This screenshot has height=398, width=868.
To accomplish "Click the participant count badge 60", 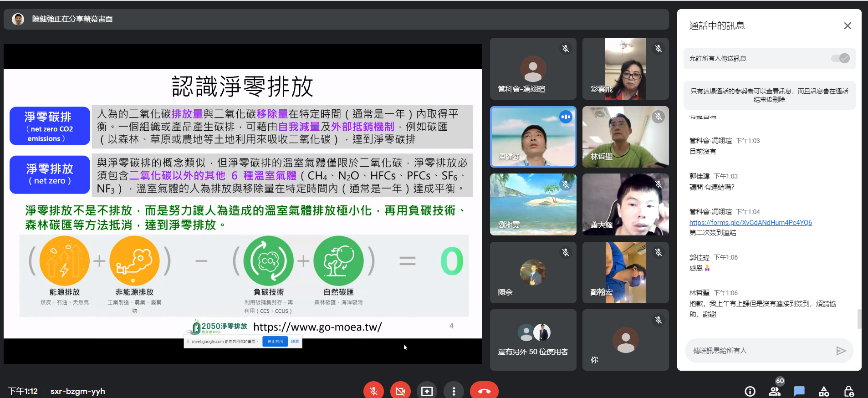I will 780,381.
